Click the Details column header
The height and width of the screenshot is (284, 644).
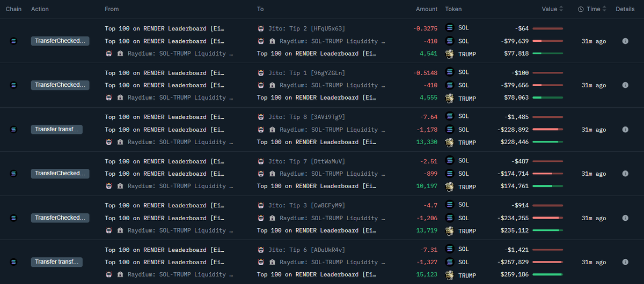tap(625, 9)
